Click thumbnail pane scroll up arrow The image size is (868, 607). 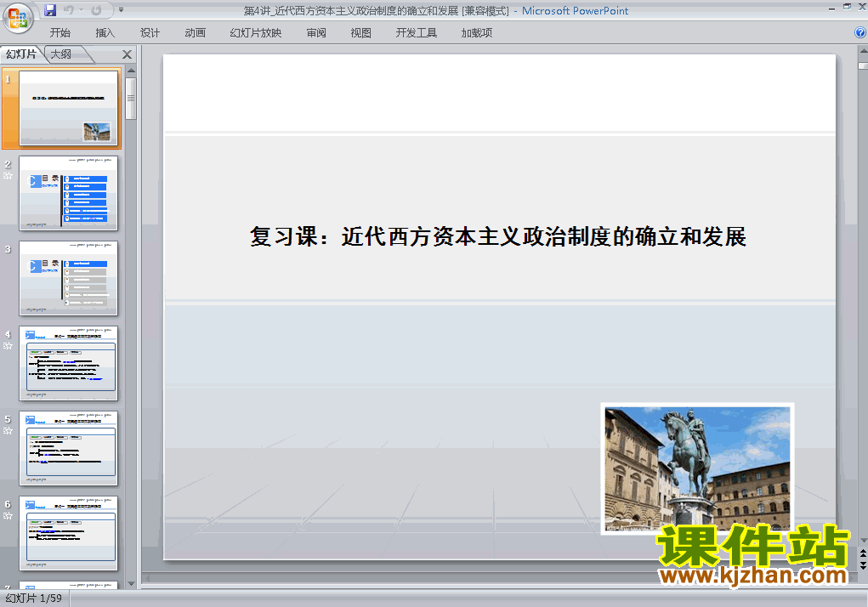click(131, 71)
